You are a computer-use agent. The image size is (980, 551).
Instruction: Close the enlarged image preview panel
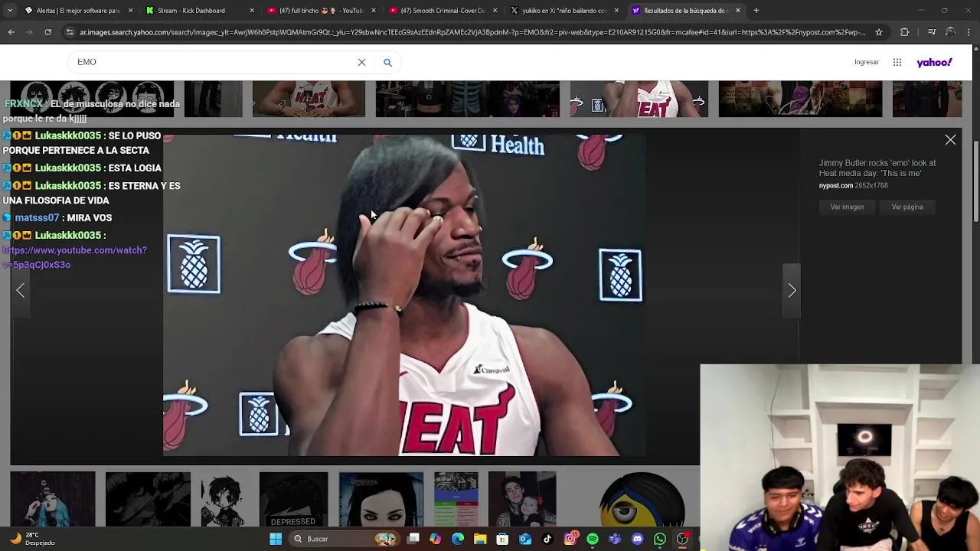coord(950,140)
